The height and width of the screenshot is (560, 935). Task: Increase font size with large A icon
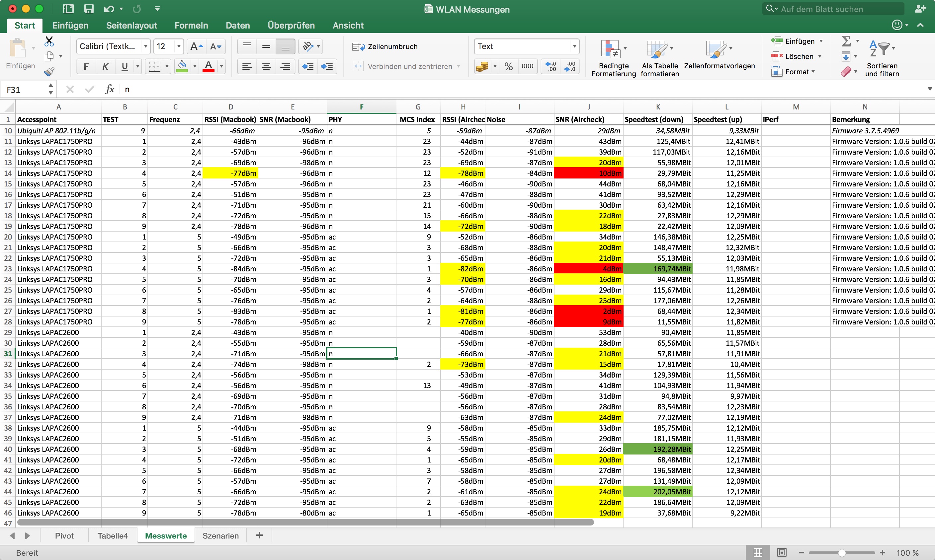coord(197,46)
